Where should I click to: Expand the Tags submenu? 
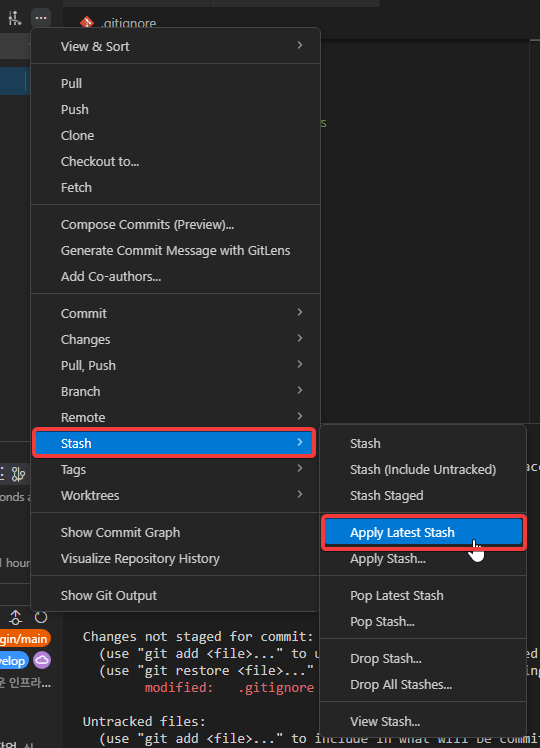coord(175,469)
